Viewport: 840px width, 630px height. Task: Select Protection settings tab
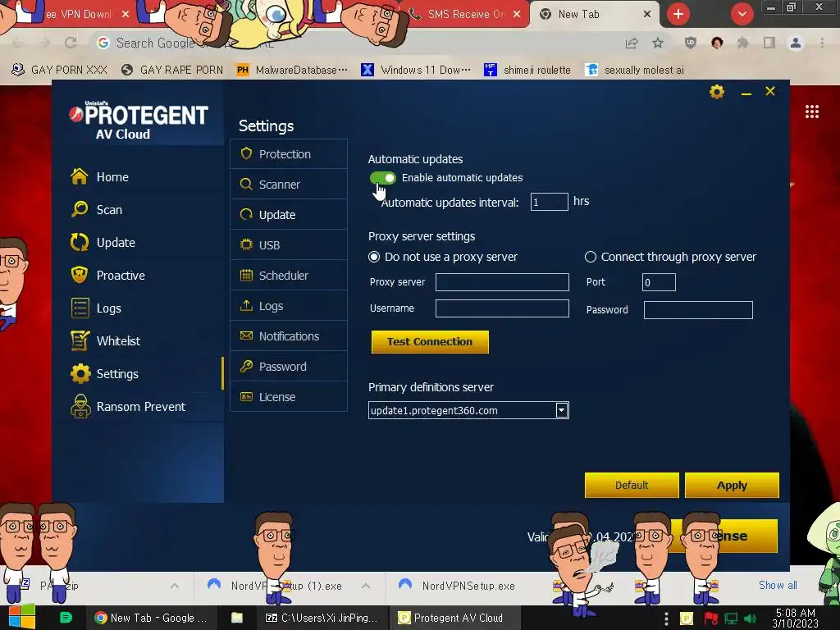[x=289, y=154]
